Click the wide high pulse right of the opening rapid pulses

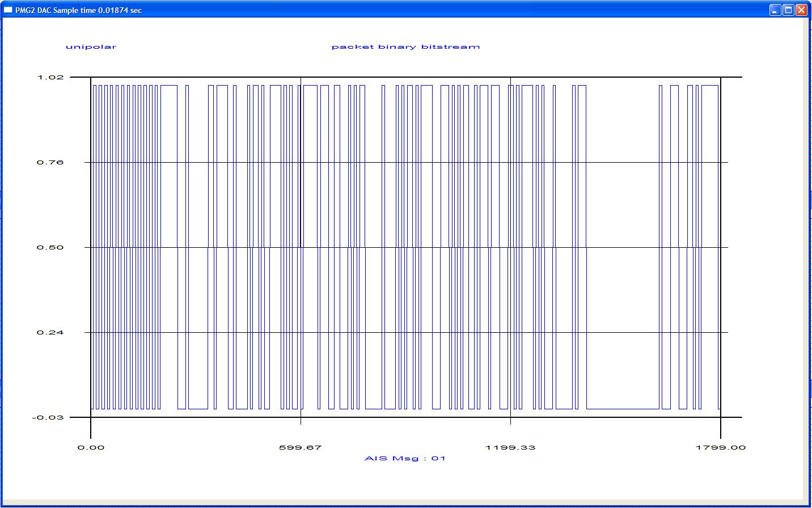pyautogui.click(x=169, y=86)
